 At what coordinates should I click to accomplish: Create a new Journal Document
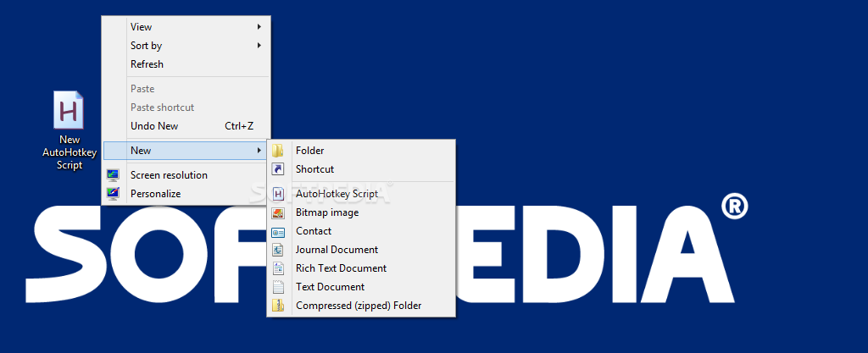(x=361, y=250)
